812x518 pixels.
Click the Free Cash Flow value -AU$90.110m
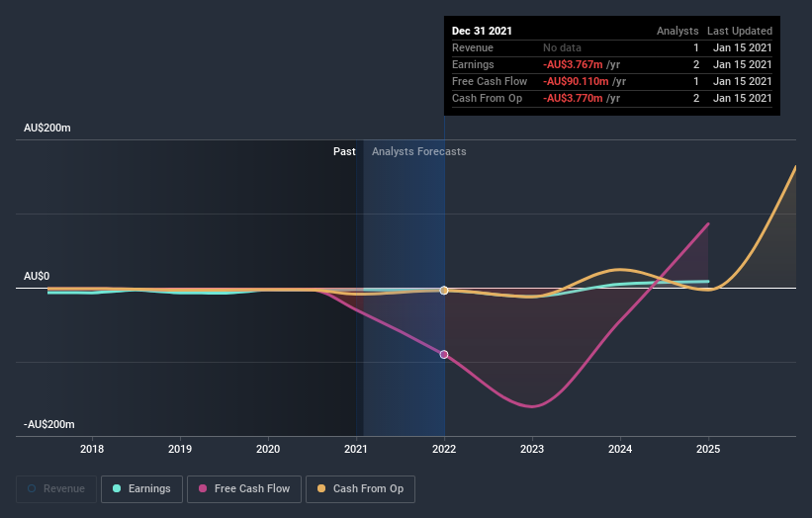pos(576,81)
